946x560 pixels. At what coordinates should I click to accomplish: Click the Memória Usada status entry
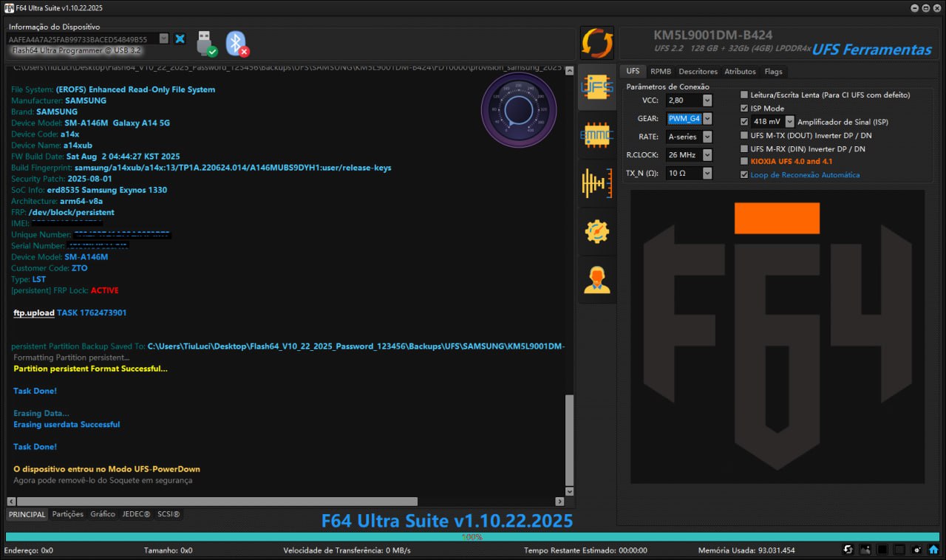coord(746,550)
